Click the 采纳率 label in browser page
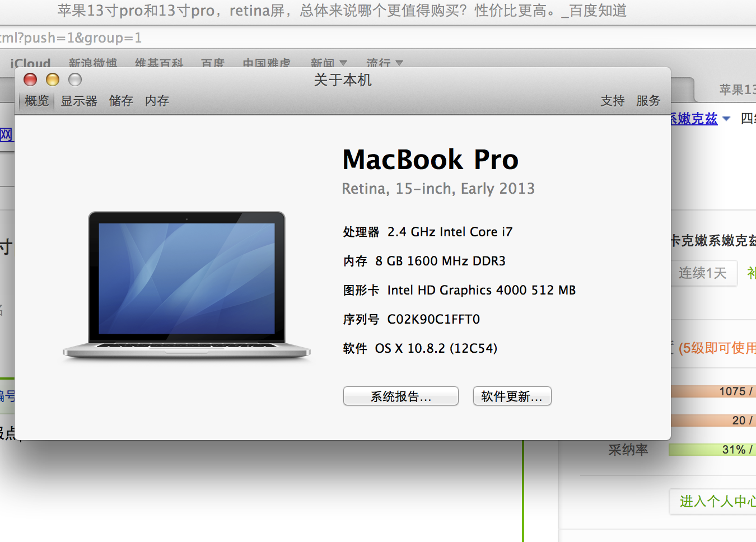The height and width of the screenshot is (542, 756). pos(628,450)
